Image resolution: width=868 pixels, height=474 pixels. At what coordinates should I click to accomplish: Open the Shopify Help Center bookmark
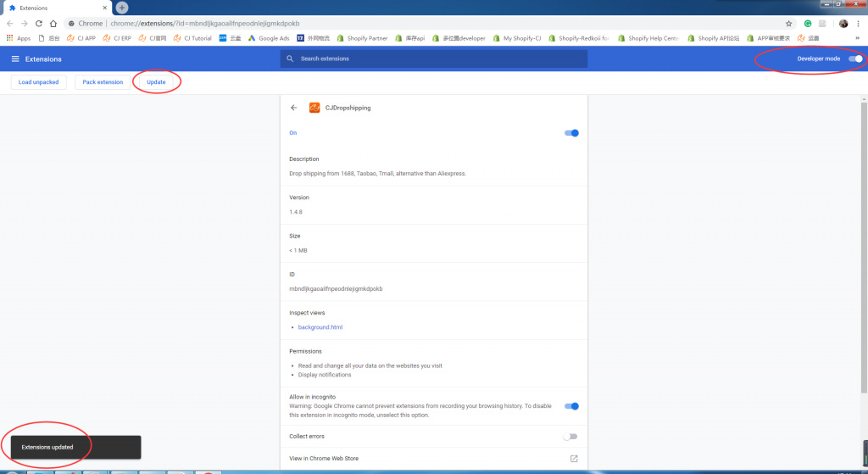pos(648,38)
